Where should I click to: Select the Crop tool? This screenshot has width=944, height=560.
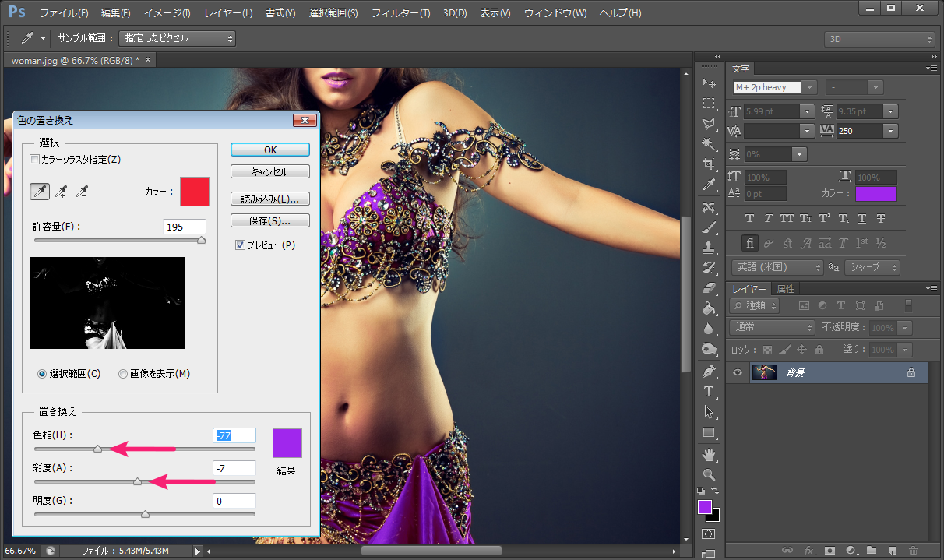(709, 164)
